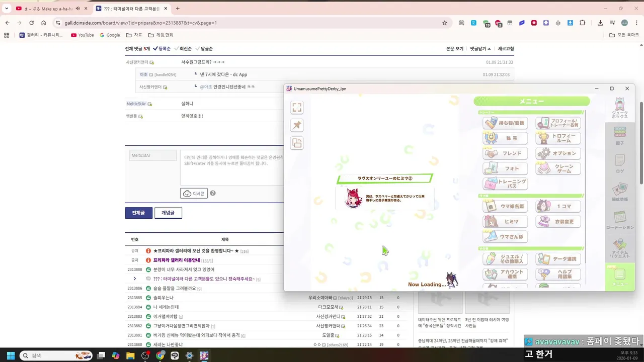Open the Chrome tab search dropdown
Screen dimensions: 644x362
(x=7, y=9)
